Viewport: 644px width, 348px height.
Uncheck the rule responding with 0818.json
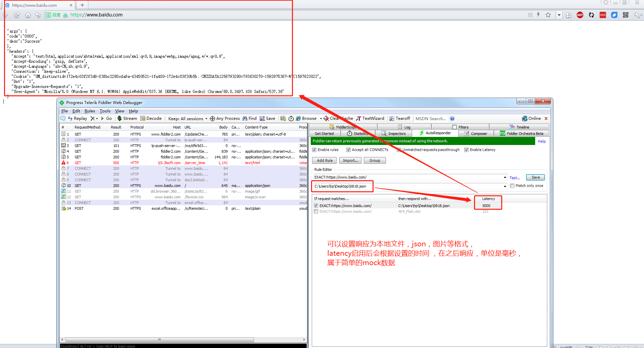coord(316,206)
